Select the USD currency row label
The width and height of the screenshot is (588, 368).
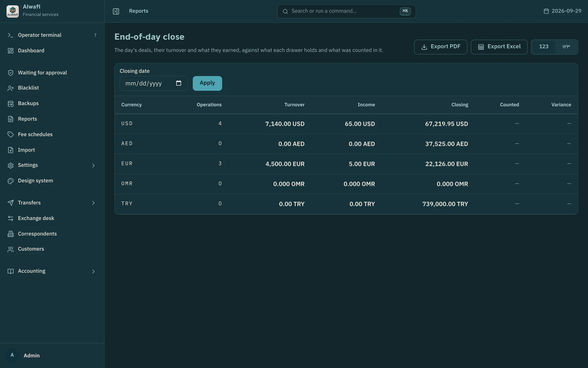127,124
